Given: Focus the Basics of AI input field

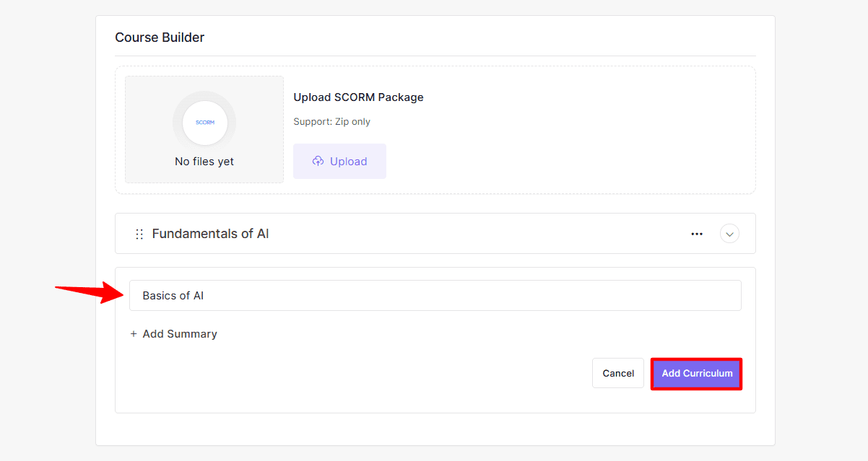Looking at the screenshot, I should 435,296.
